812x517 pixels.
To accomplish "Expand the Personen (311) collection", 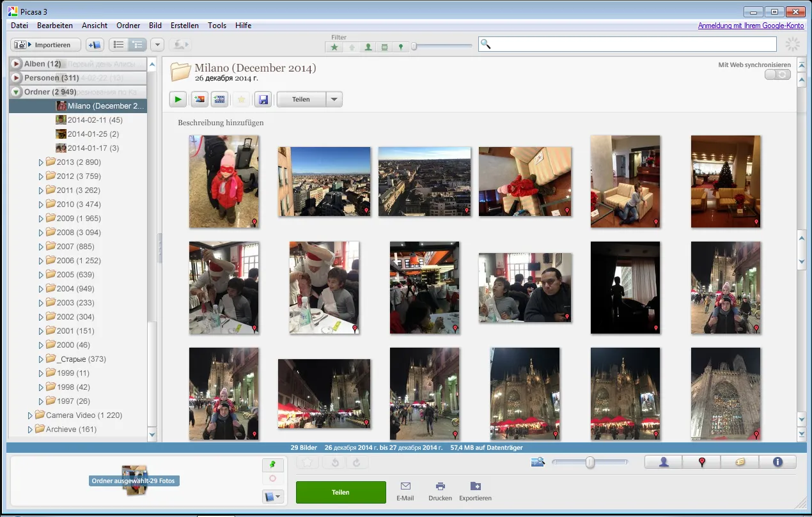I will [x=16, y=78].
